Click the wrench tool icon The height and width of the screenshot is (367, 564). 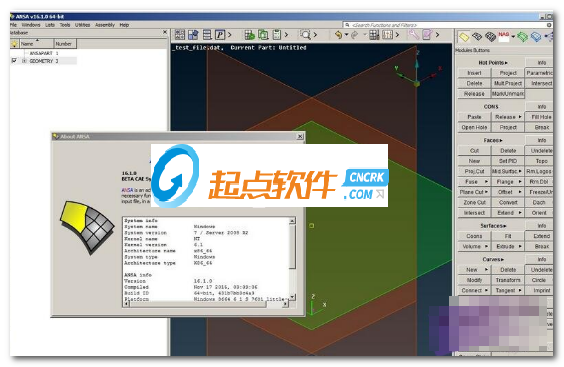click(x=413, y=35)
